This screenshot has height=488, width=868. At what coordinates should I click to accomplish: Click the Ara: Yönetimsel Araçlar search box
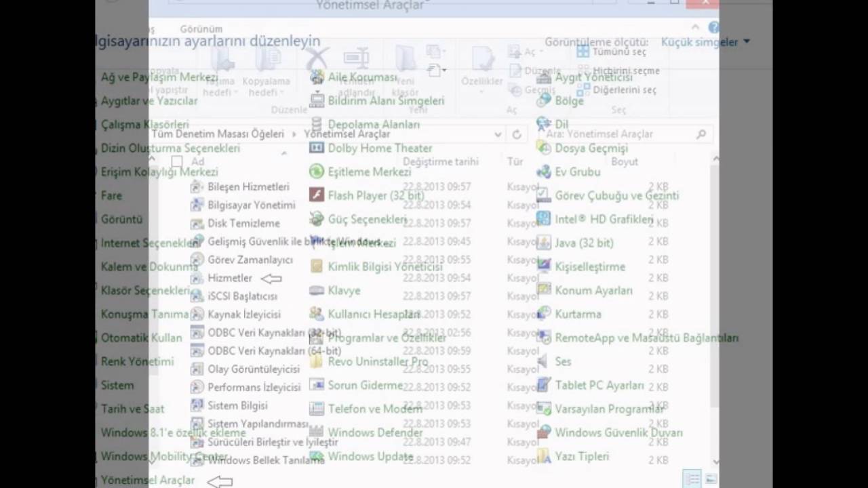(625, 134)
